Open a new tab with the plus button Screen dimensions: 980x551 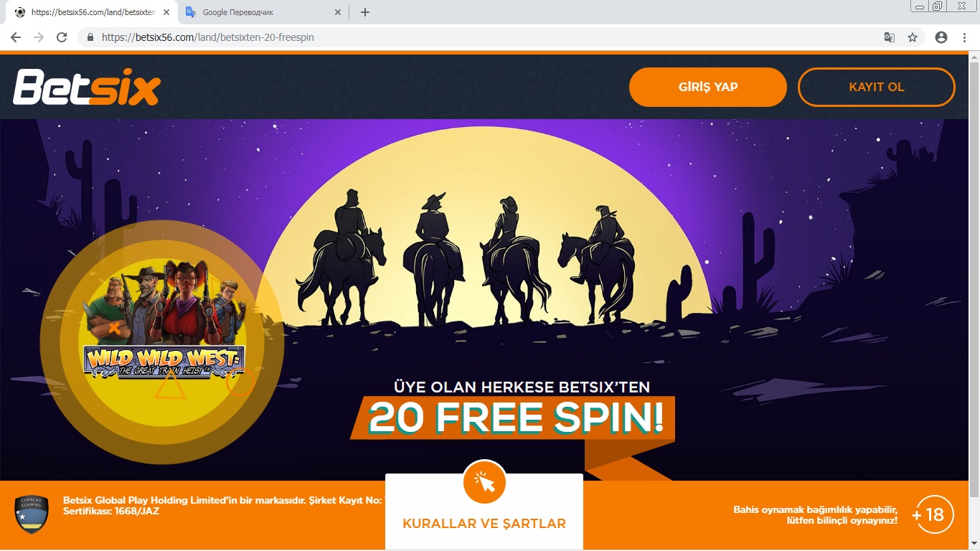pyautogui.click(x=364, y=12)
